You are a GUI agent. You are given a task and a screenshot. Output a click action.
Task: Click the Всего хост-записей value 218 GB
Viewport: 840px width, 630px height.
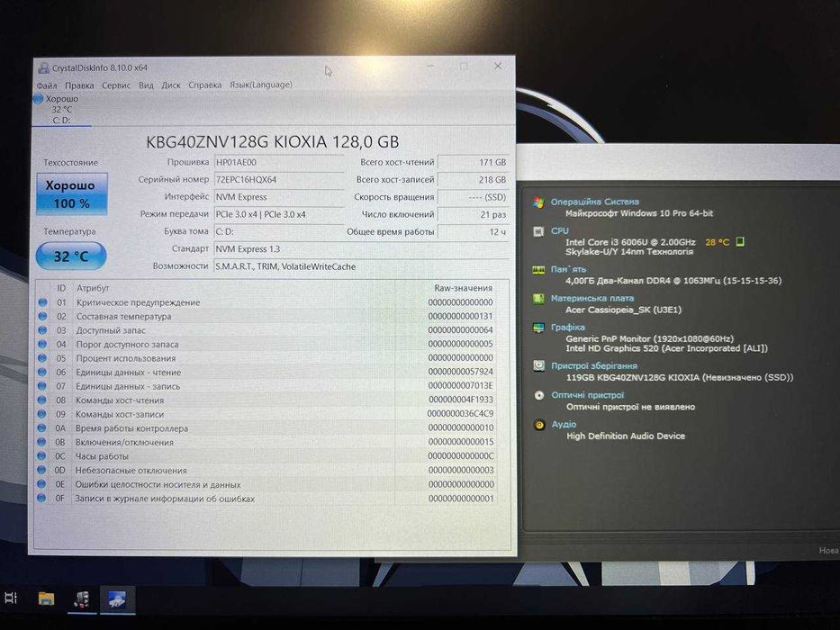pos(474,180)
